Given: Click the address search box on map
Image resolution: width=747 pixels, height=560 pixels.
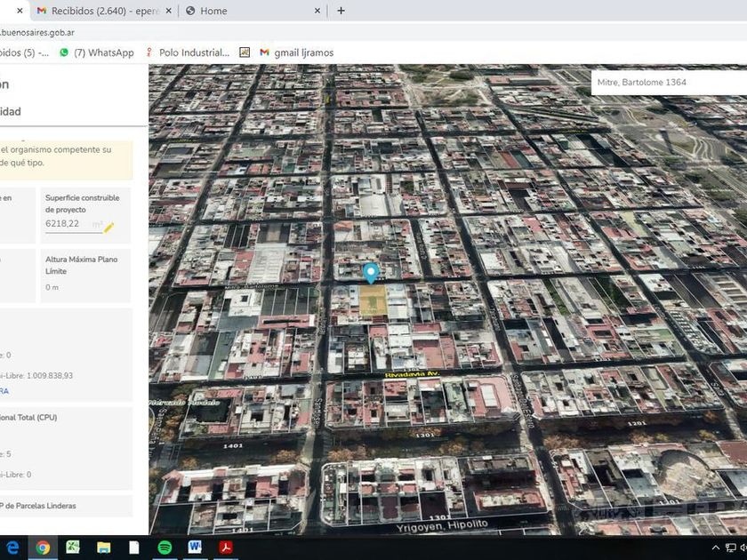Looking at the screenshot, I should coord(667,82).
